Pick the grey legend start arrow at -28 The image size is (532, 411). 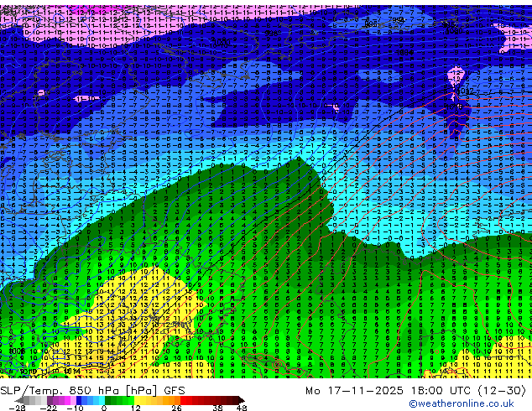point(19,400)
